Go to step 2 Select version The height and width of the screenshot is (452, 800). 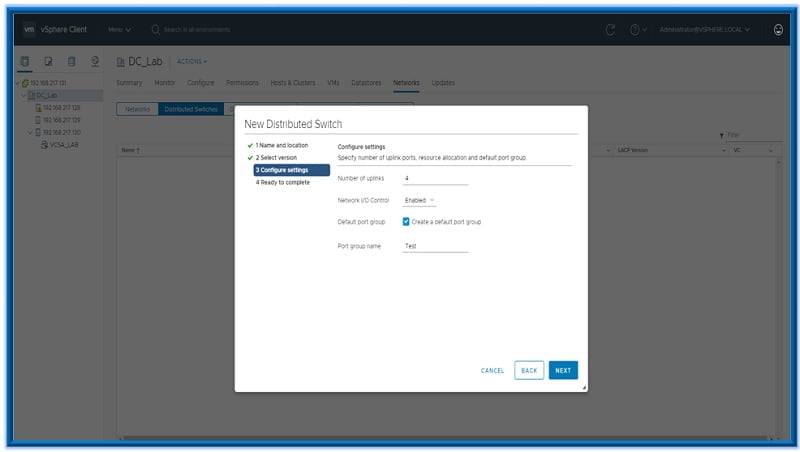[x=276, y=157]
